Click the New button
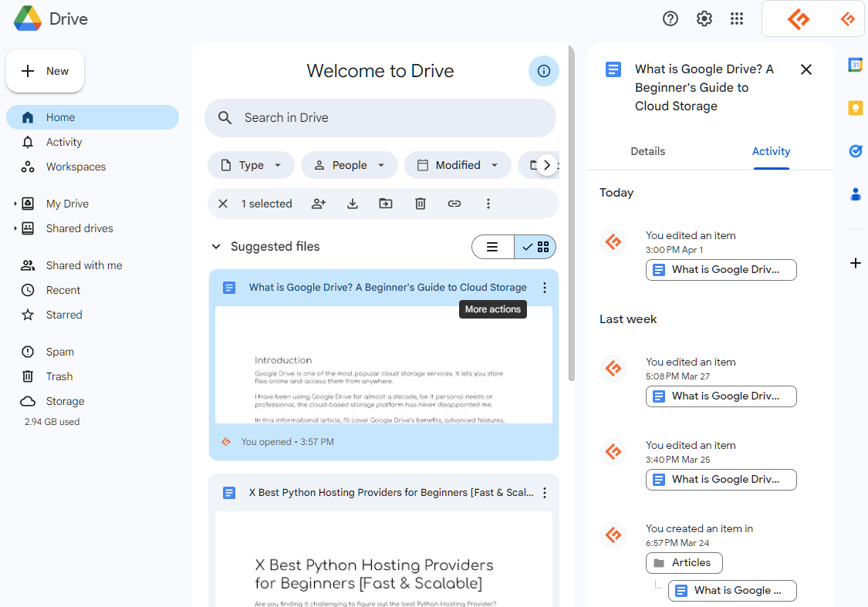Image resolution: width=868 pixels, height=607 pixels. 45,71
